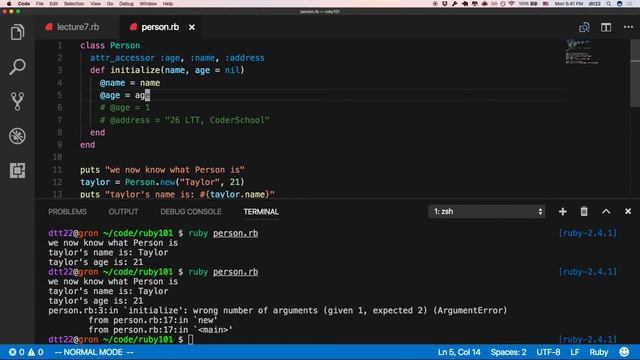Click the "class Person" code line
Image resolution: width=640 pixels, height=360 pixels.
110,45
